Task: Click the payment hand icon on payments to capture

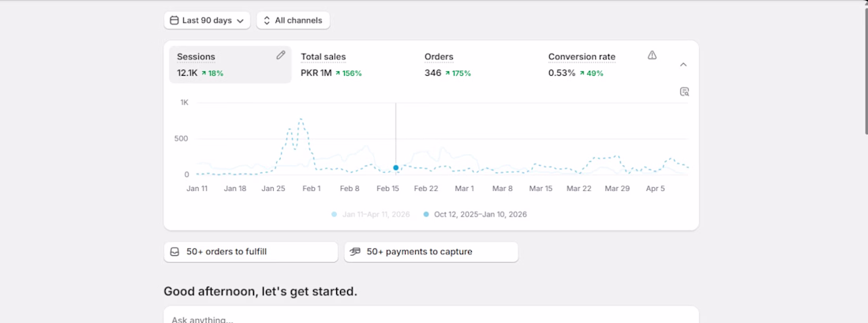Action: click(x=355, y=252)
